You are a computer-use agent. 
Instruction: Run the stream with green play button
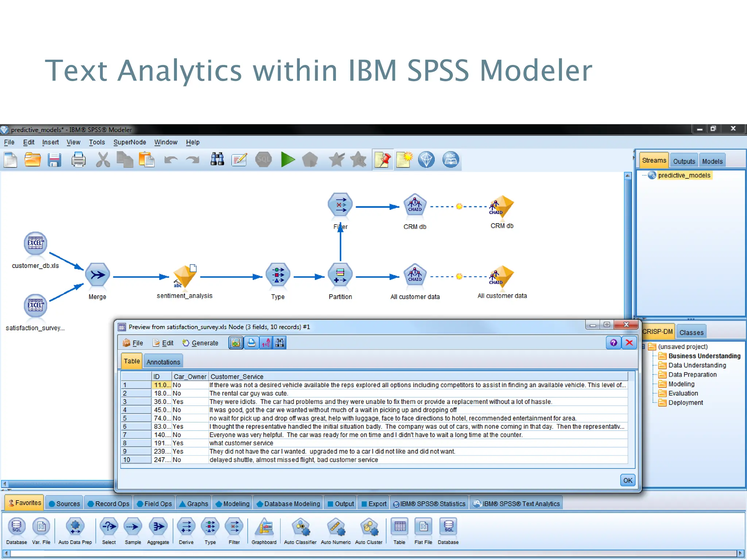point(288,160)
